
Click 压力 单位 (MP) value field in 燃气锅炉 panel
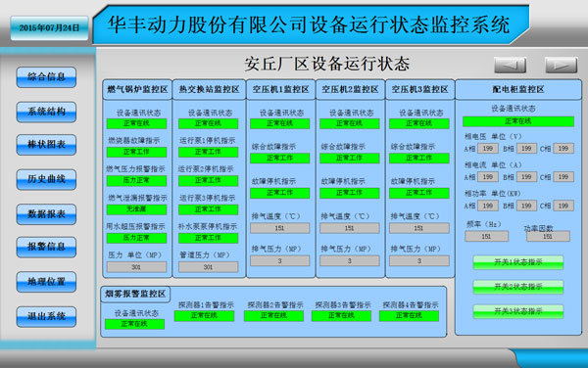136,267
